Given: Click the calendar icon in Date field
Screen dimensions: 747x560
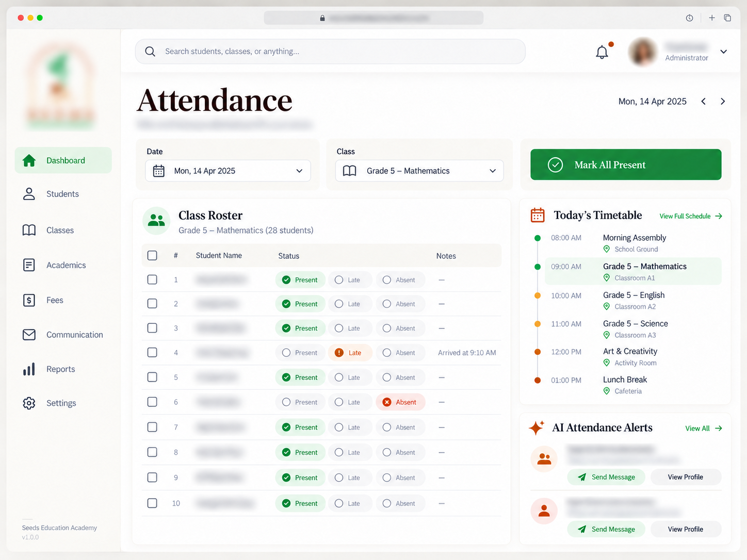Looking at the screenshot, I should pos(159,171).
